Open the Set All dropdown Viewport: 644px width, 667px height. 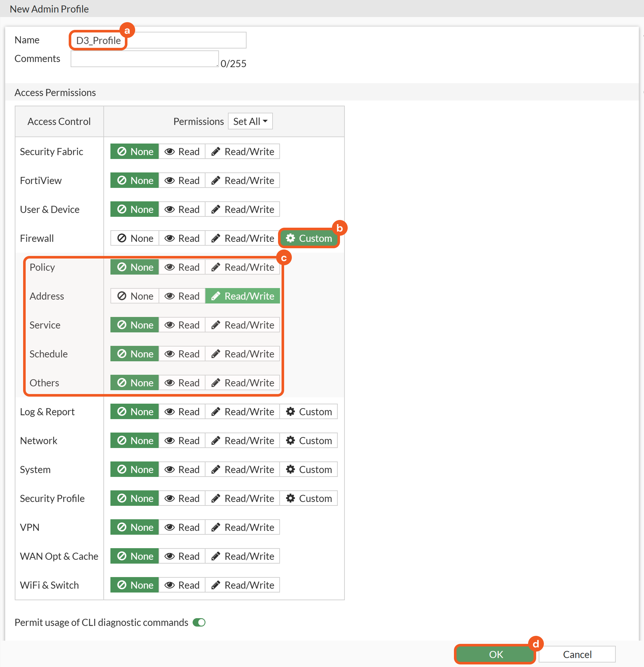pyautogui.click(x=250, y=121)
